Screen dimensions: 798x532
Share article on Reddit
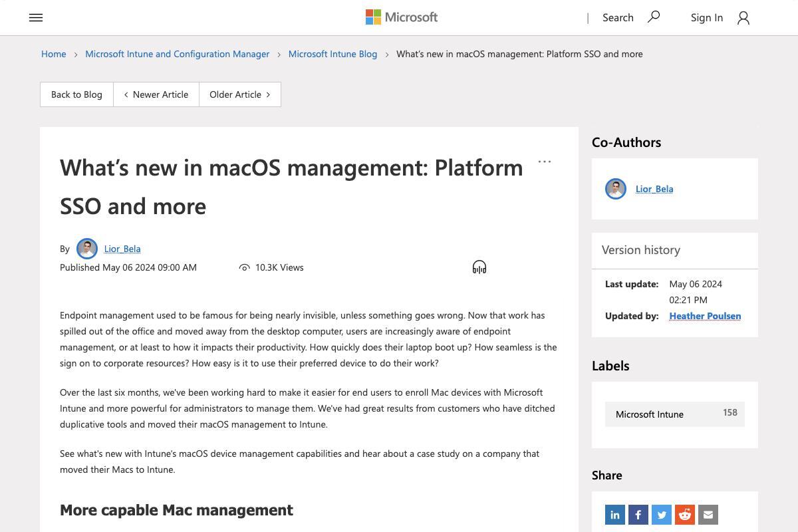click(x=685, y=515)
